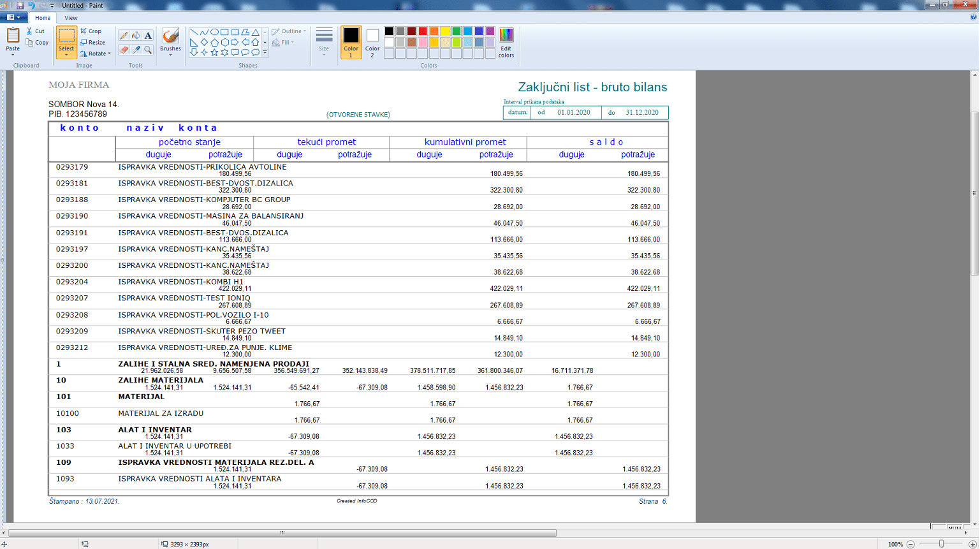Image resolution: width=980 pixels, height=549 pixels.
Task: Click '(OTVORENE STAVKE)' text
Action: pyautogui.click(x=358, y=115)
